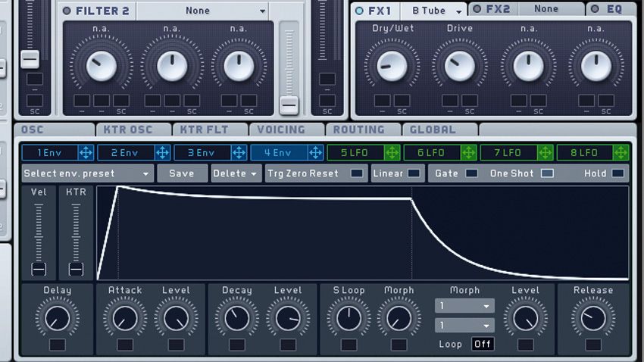This screenshot has width=644, height=362.
Task: Click the Loop Off button
Action: click(x=483, y=344)
